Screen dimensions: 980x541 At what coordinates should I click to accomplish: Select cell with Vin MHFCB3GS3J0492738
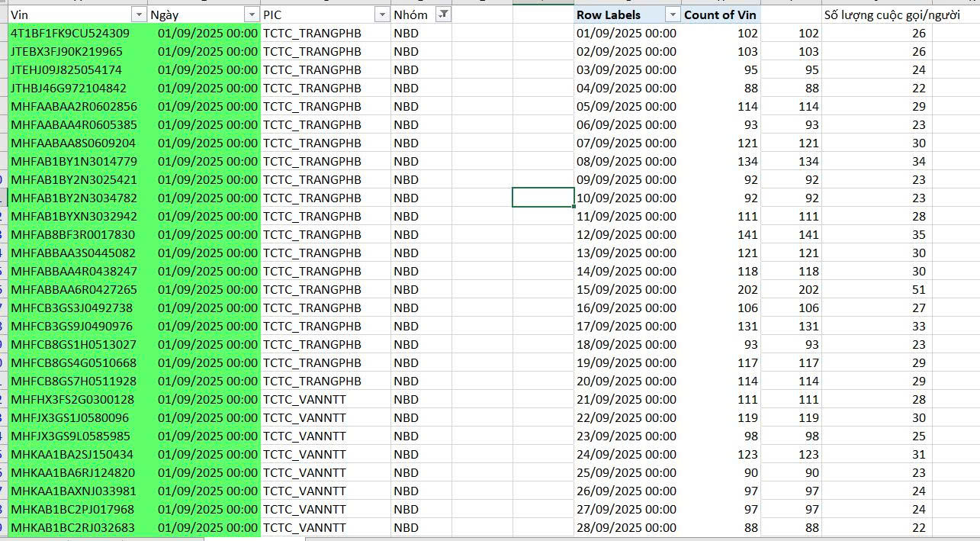77,308
